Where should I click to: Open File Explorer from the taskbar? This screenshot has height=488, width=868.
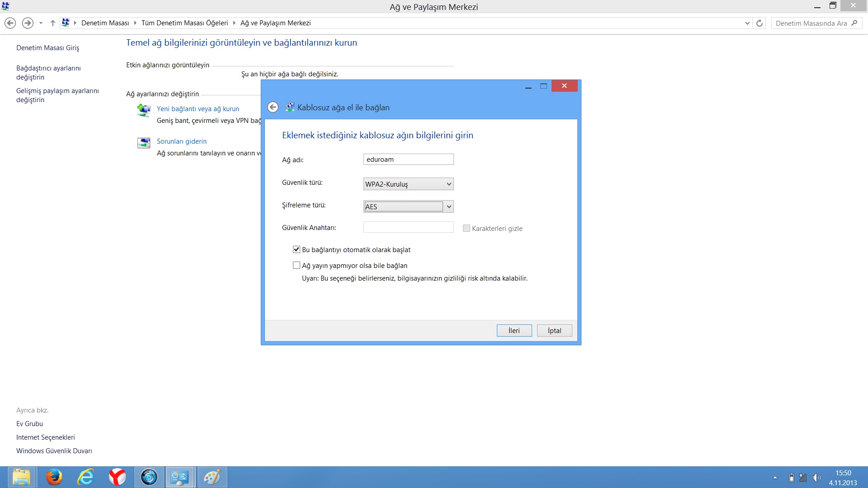pos(21,477)
